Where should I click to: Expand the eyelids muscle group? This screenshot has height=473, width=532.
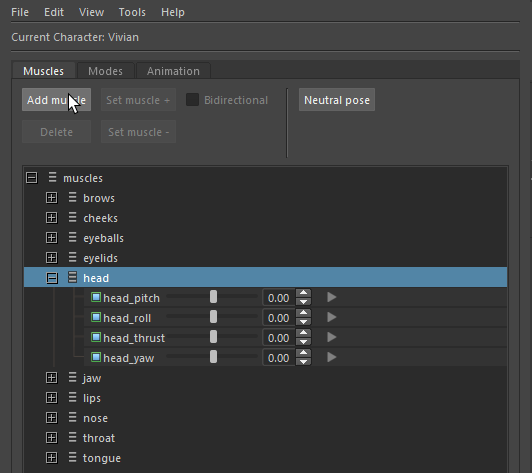point(52,258)
